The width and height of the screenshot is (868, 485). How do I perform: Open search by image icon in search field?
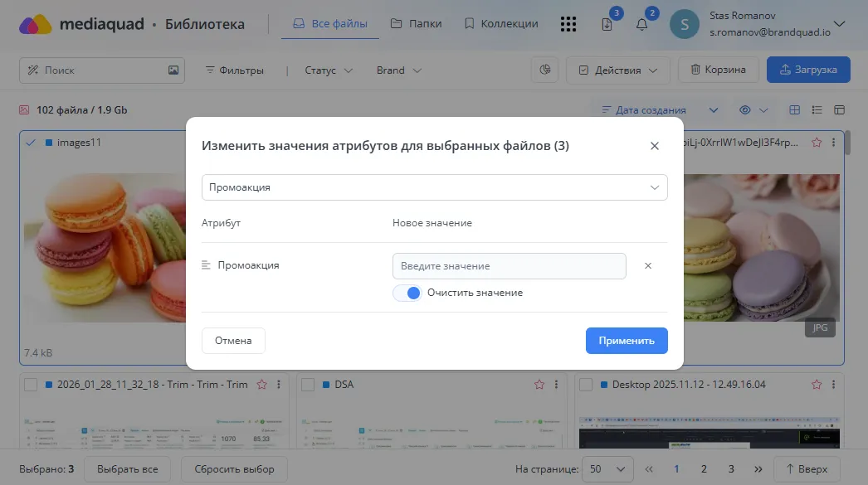coord(174,70)
